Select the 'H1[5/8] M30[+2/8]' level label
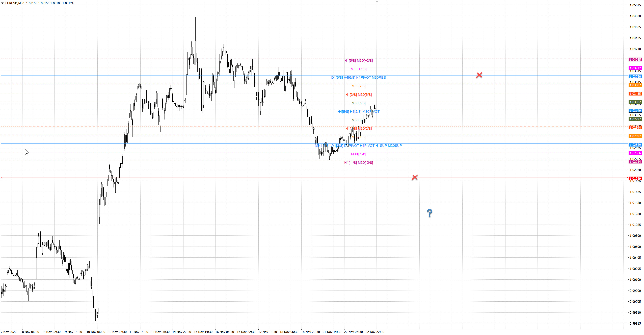This screenshot has width=644, height=335. click(x=358, y=61)
